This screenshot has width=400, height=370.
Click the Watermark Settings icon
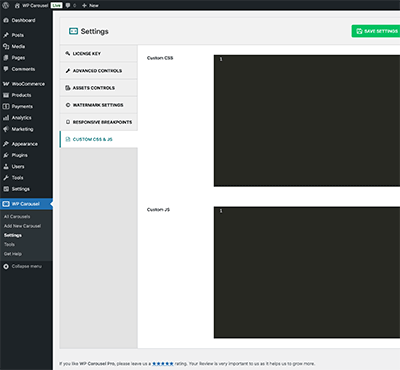coord(68,105)
